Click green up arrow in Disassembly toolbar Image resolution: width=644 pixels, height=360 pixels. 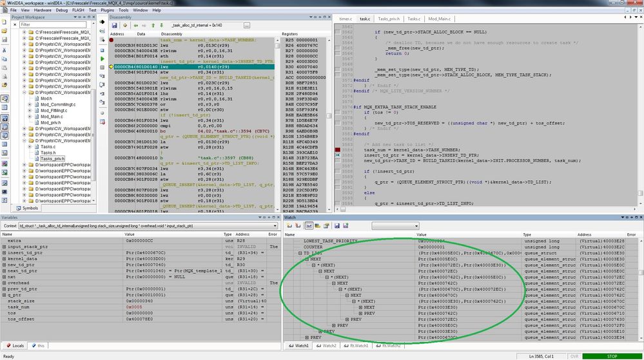[153, 26]
